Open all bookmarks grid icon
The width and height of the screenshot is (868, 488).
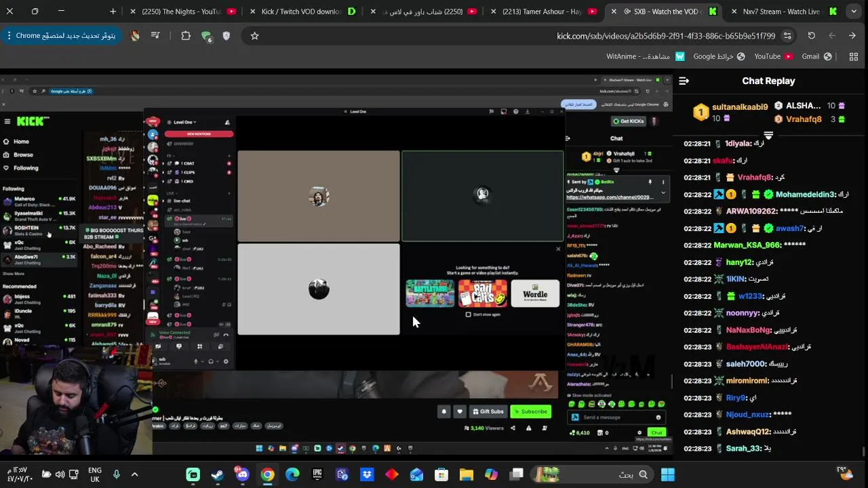coord(853,57)
